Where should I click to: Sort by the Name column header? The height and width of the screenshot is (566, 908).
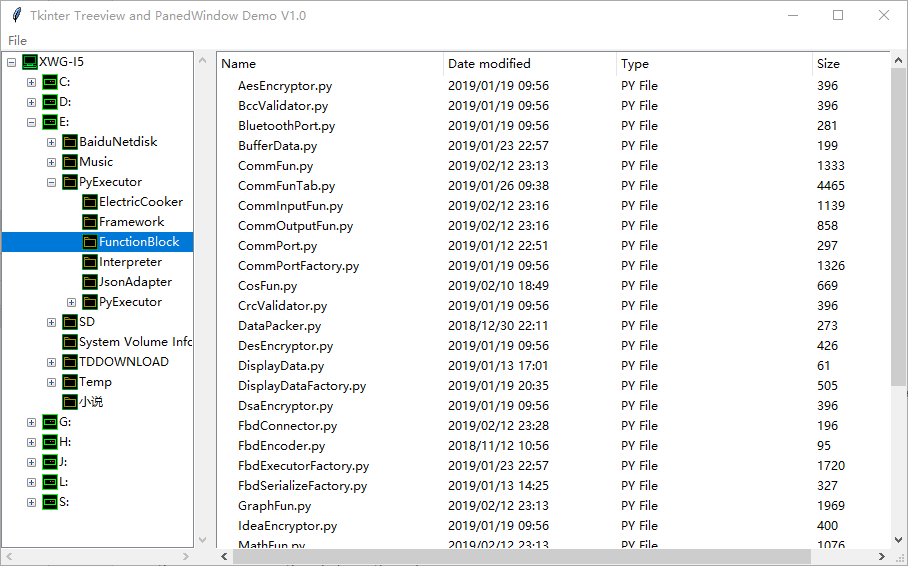coord(330,64)
